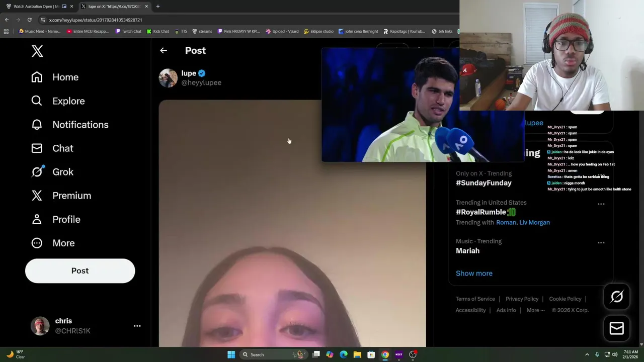The width and height of the screenshot is (644, 362).
Task: Open the Twitch Chat bookmark
Action: tap(128, 31)
